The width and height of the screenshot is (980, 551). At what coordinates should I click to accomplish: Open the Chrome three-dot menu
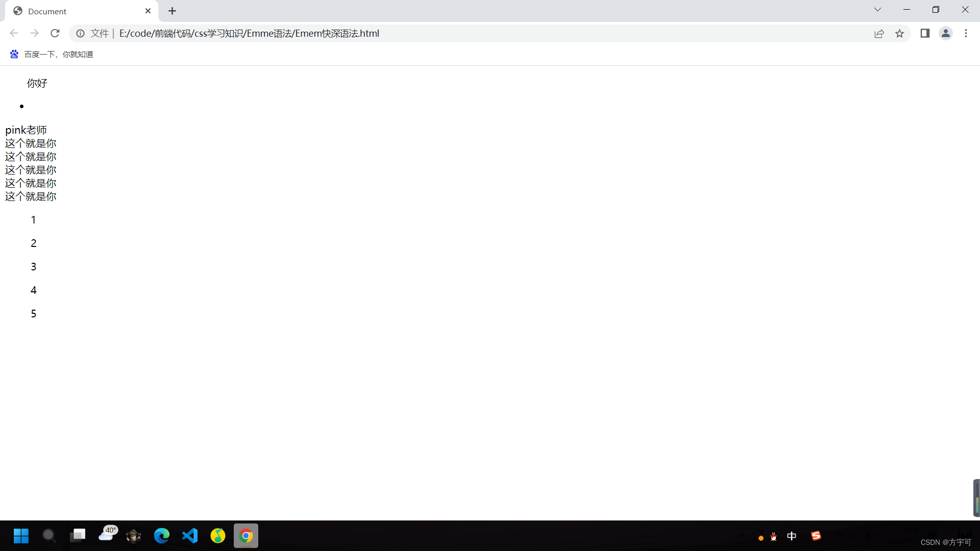(966, 33)
